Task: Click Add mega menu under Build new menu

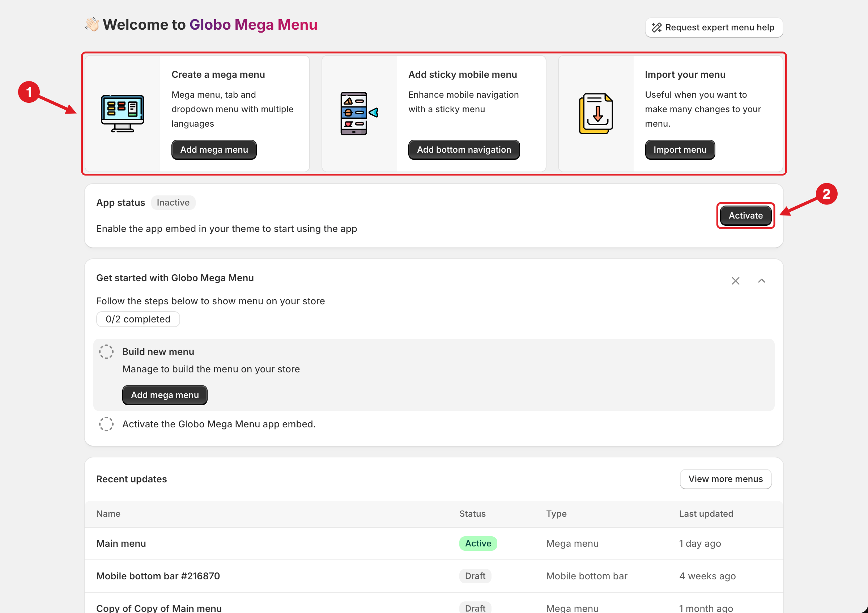Action: (165, 395)
